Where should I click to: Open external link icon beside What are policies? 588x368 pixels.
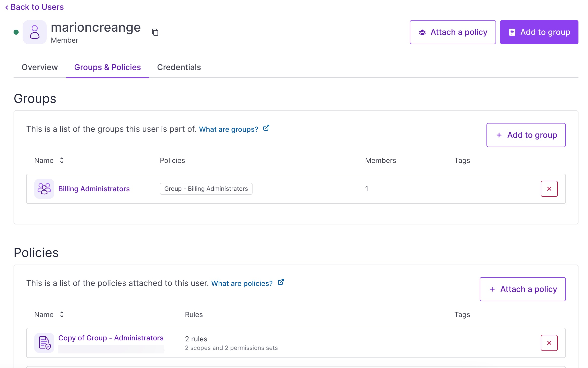pos(281,282)
